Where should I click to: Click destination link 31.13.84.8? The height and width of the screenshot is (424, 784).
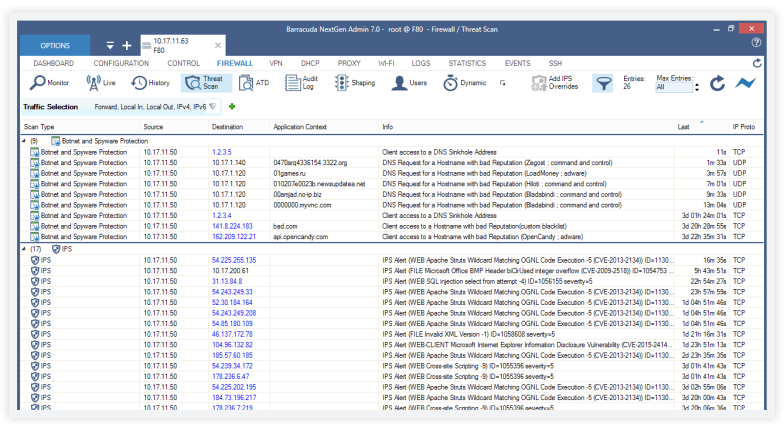tap(227, 281)
